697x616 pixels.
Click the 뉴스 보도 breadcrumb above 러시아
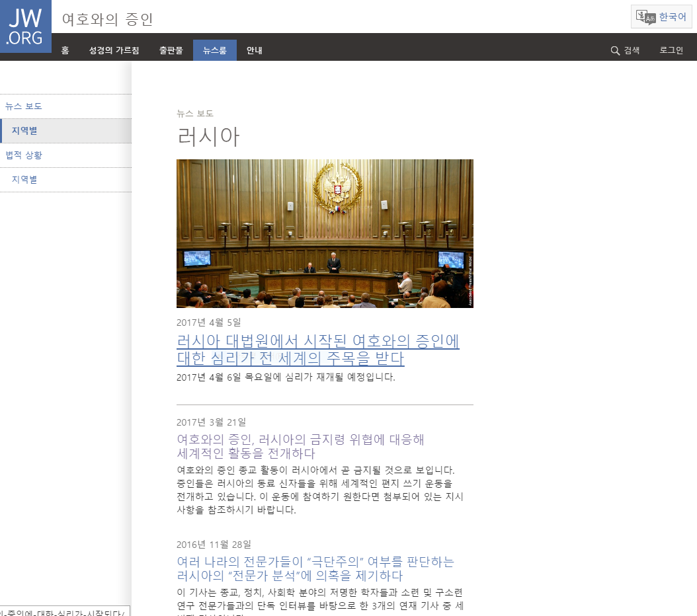(x=194, y=114)
